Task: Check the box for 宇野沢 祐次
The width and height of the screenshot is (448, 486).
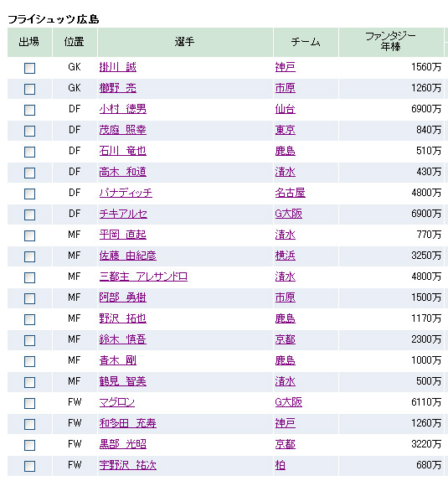Action: click(30, 466)
